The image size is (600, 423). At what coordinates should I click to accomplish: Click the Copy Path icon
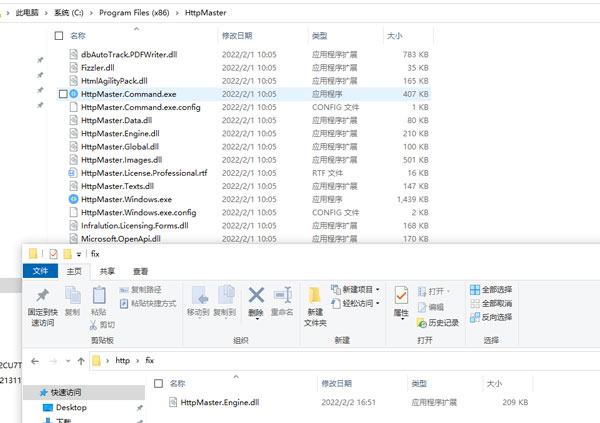pyautogui.click(x=124, y=290)
